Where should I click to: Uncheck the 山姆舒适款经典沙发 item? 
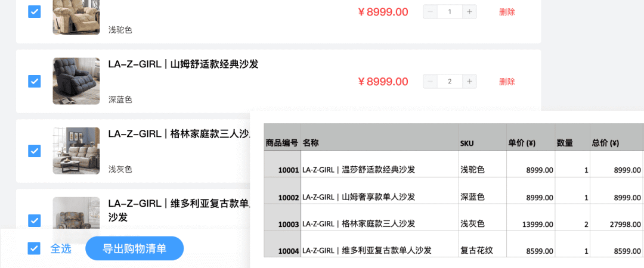click(35, 81)
